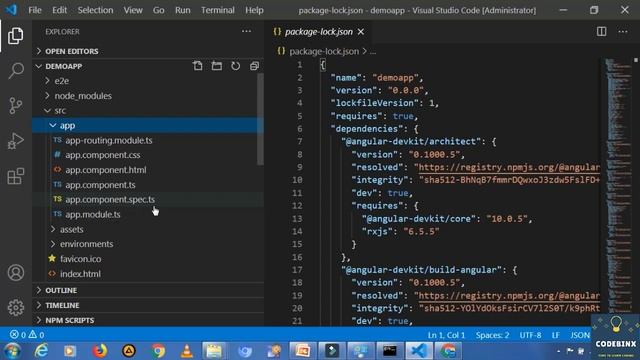
Task: Open Explorer views and more actions menu
Action: tap(246, 31)
